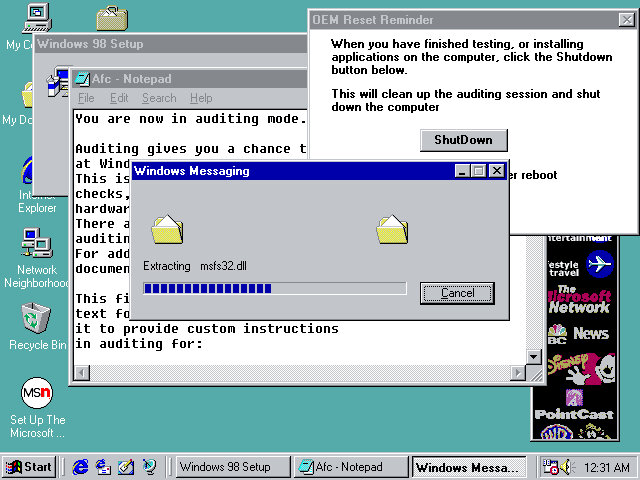Switch to Windows 98 Setup taskbar button

[232, 467]
